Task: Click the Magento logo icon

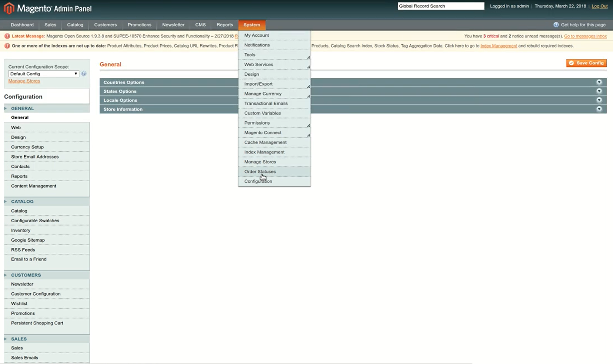Action: [x=9, y=8]
